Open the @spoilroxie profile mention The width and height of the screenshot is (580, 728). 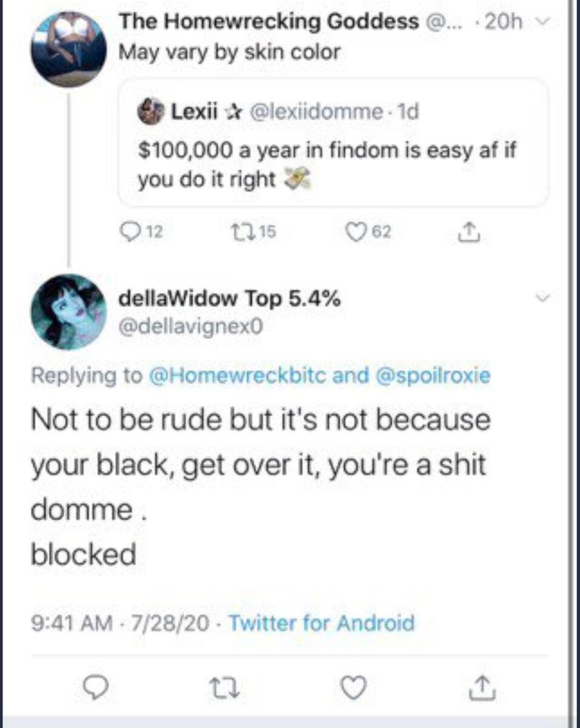pyautogui.click(x=433, y=376)
